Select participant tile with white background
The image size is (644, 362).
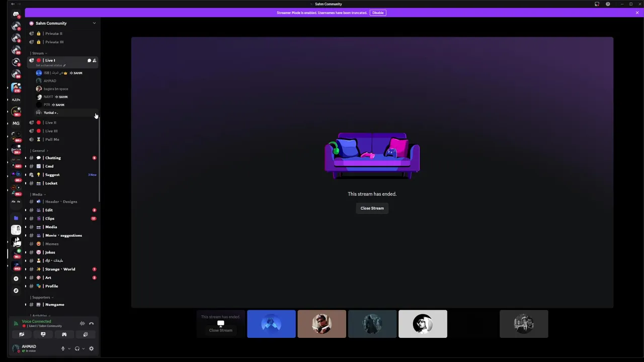pyautogui.click(x=423, y=324)
